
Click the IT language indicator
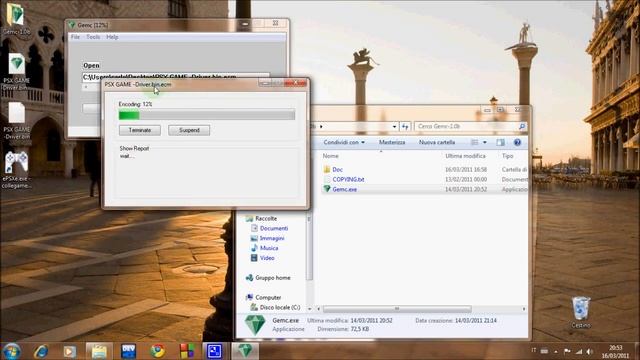[x=533, y=350]
